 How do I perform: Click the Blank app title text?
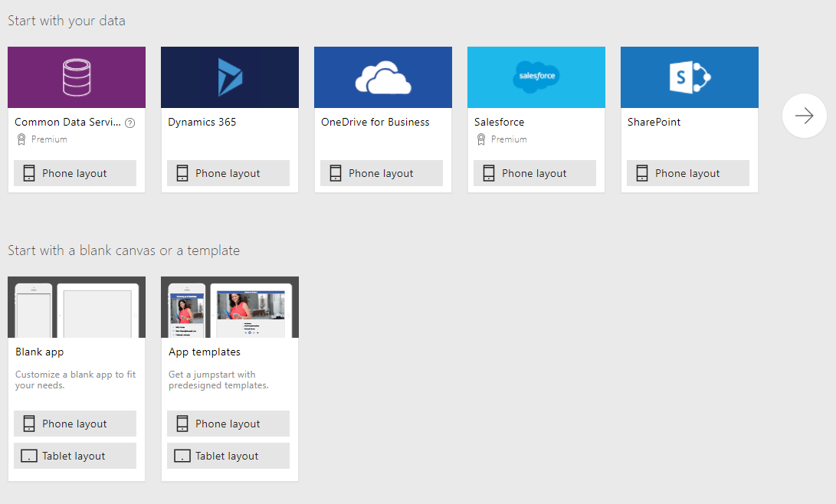(39, 352)
